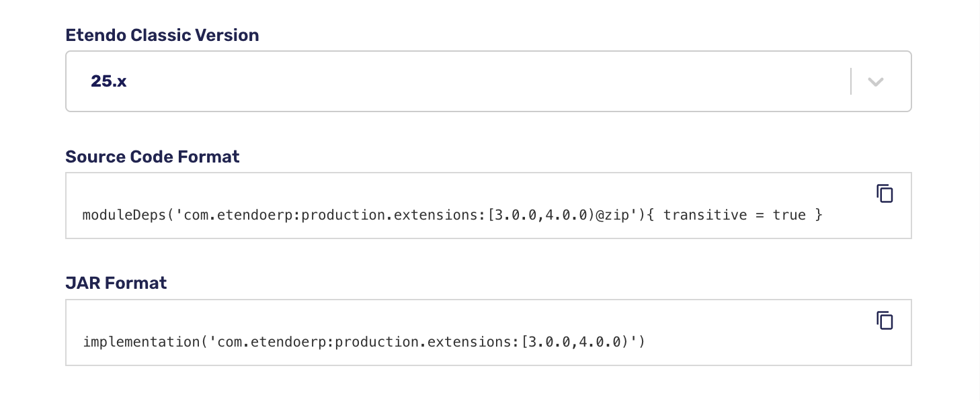Viewport: 980px width, 401px height.
Task: Open the Etendo Classic Version combo box
Action: [x=488, y=81]
